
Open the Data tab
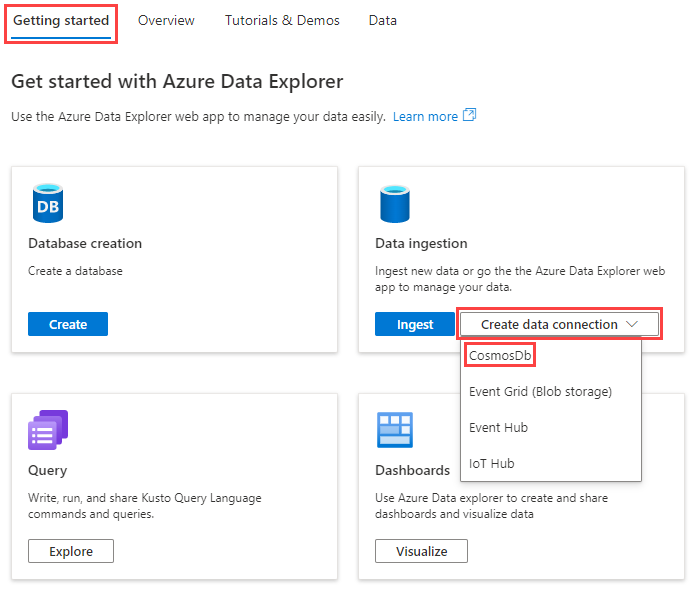pyautogui.click(x=382, y=21)
